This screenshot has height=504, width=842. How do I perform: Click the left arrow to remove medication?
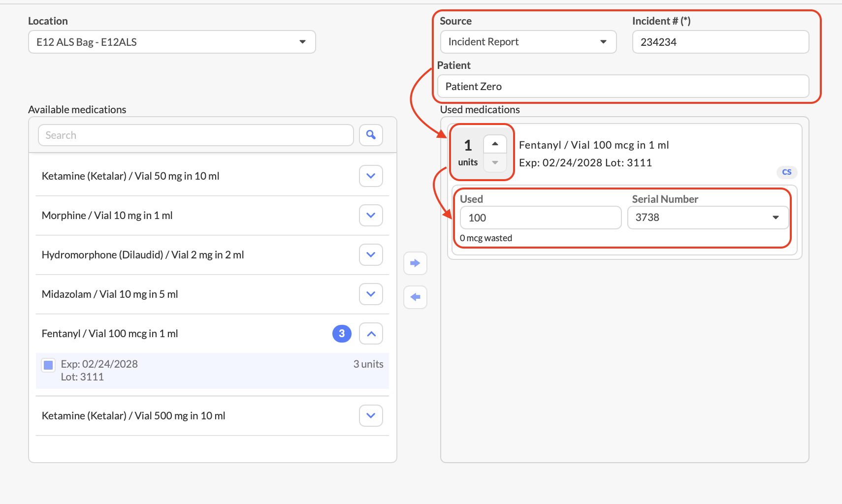(415, 297)
